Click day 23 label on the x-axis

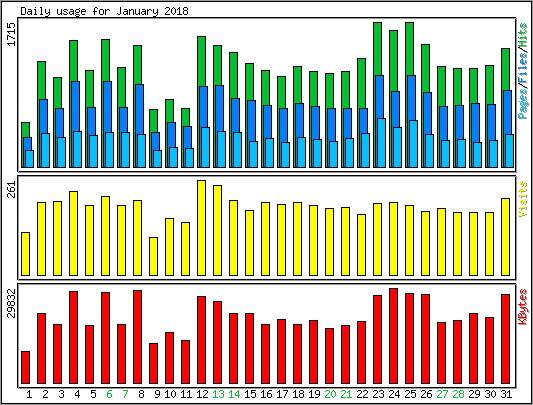pyautogui.click(x=378, y=394)
